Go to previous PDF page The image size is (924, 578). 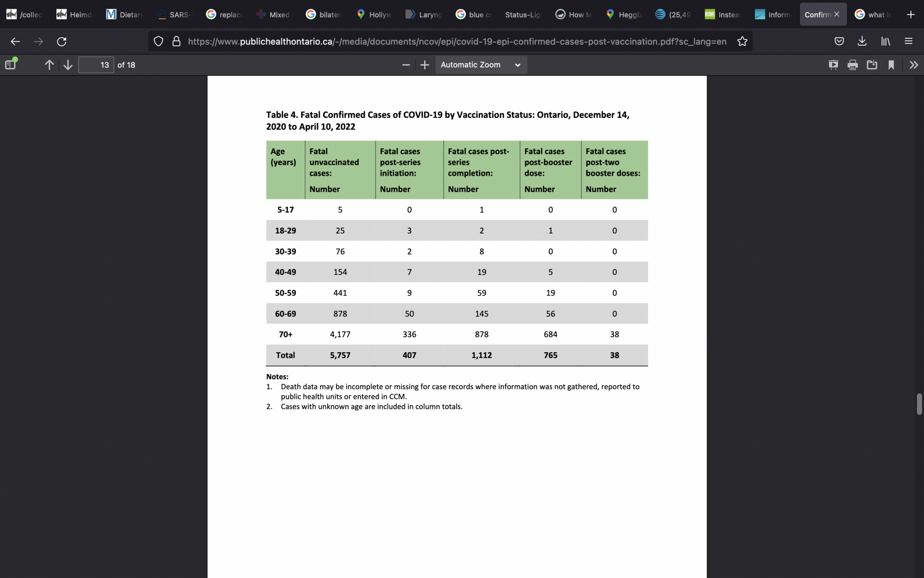click(49, 65)
